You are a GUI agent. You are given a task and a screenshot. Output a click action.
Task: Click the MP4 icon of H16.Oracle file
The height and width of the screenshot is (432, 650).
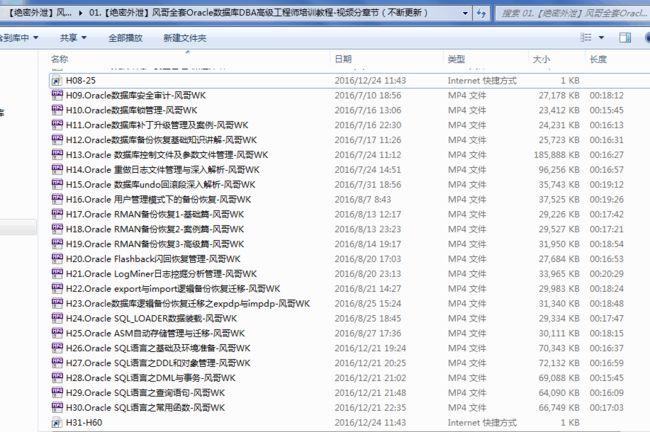click(x=57, y=199)
